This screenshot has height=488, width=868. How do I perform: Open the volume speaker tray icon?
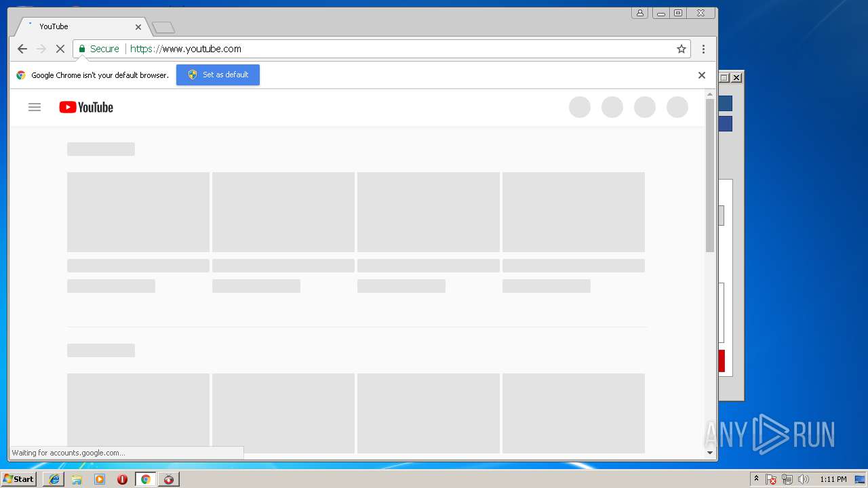tap(804, 479)
